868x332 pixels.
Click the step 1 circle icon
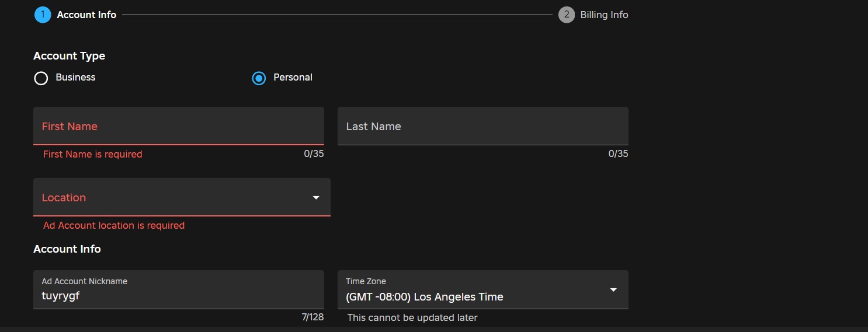43,15
